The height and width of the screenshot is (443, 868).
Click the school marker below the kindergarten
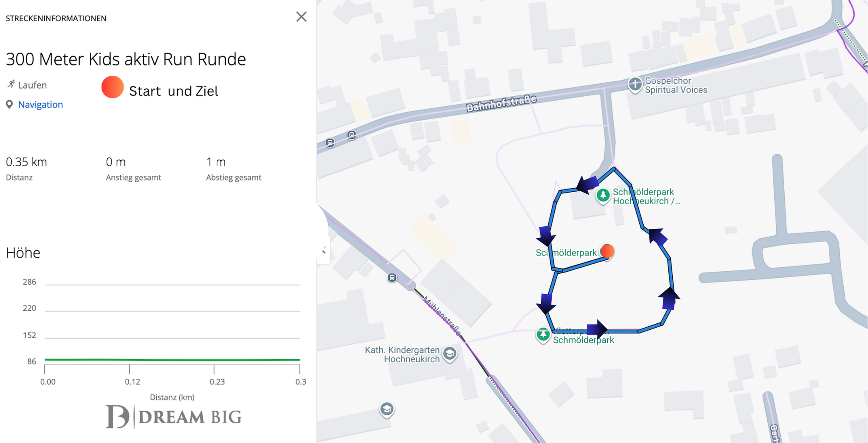pos(387,409)
